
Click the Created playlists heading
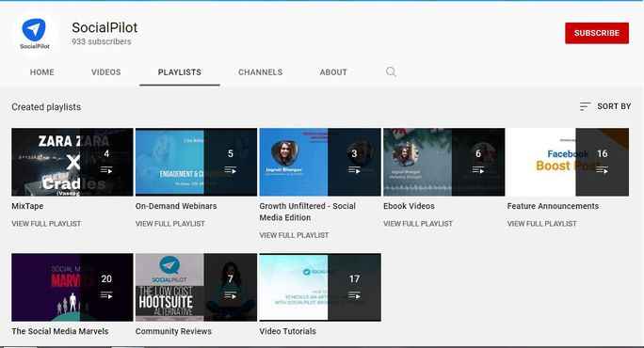pyautogui.click(x=46, y=107)
